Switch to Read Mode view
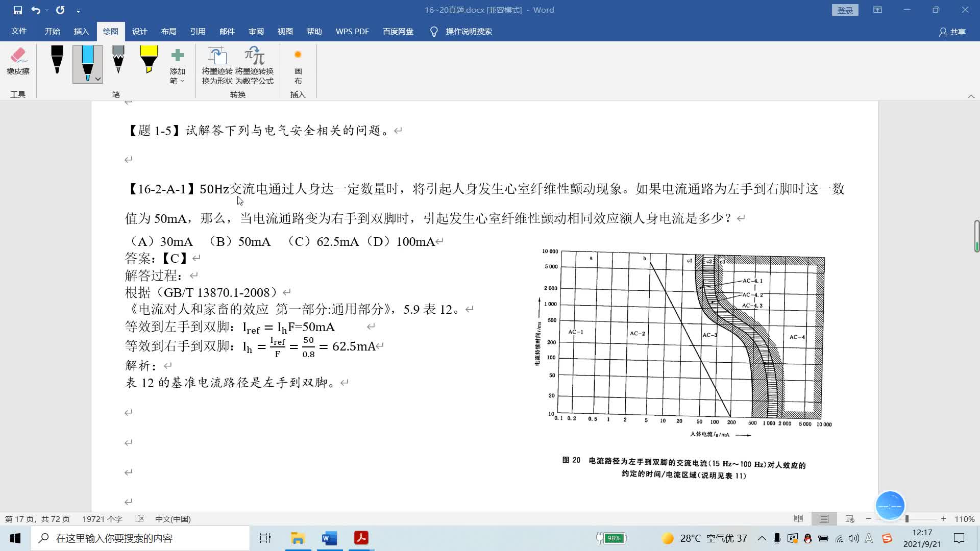The image size is (980, 551). (x=799, y=519)
